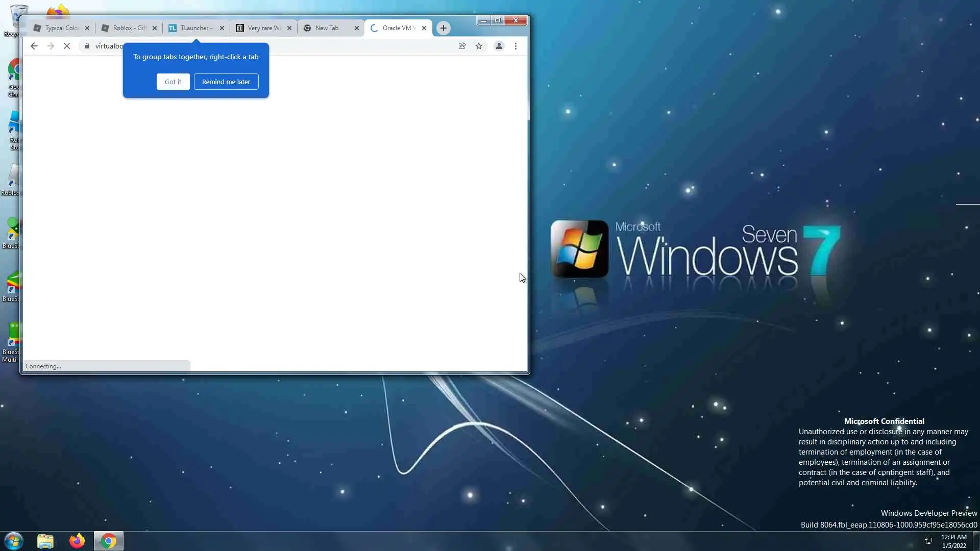Switch to the TLauncher tab
Image resolution: width=980 pixels, height=551 pixels.
(193, 28)
